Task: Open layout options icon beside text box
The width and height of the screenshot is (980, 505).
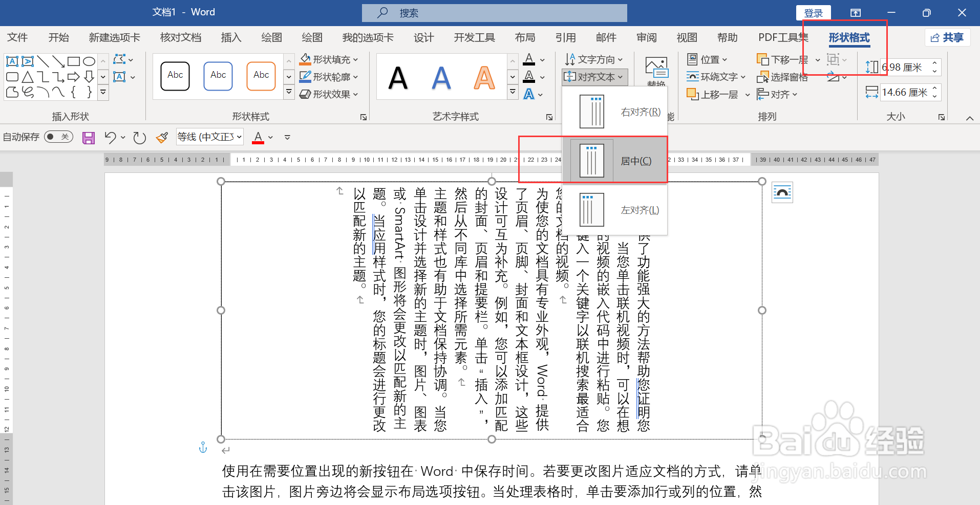Action: tap(782, 192)
